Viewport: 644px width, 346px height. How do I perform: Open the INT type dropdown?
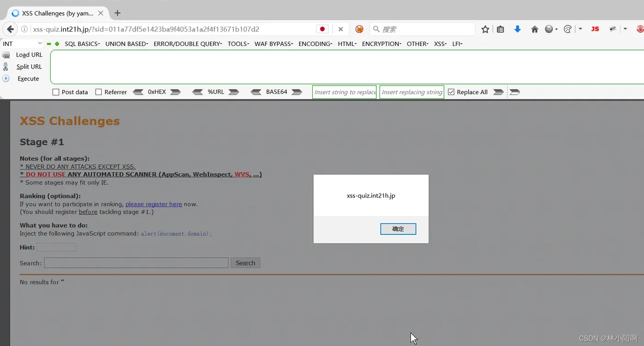(x=22, y=44)
